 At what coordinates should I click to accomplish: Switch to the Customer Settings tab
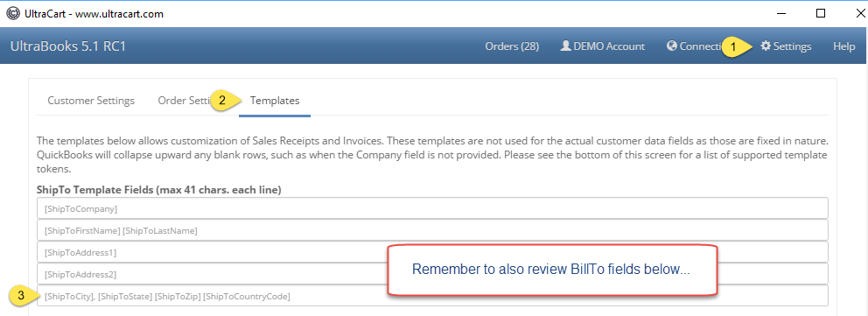click(91, 101)
